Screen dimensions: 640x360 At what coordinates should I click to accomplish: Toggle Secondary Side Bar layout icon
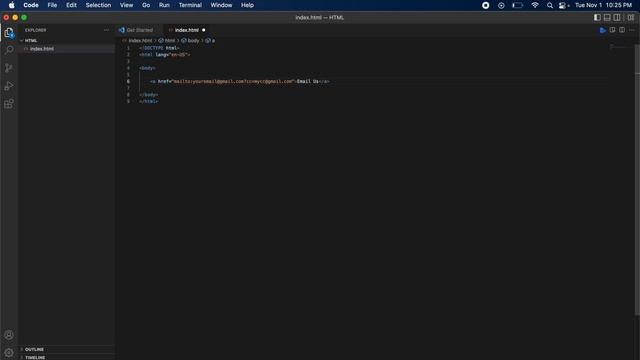(x=617, y=18)
